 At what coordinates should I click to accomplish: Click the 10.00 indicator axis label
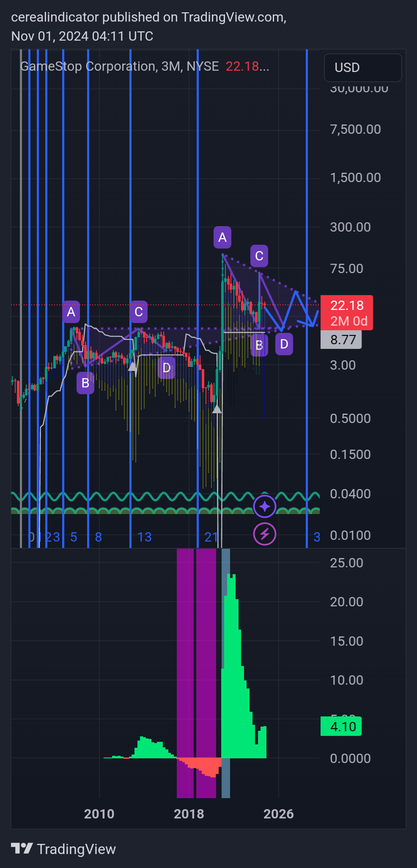(347, 680)
